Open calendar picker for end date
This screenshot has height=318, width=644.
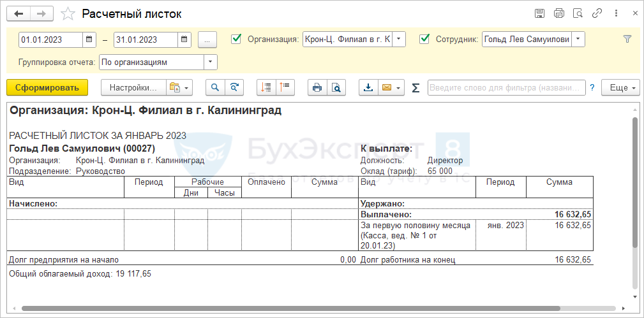point(184,40)
